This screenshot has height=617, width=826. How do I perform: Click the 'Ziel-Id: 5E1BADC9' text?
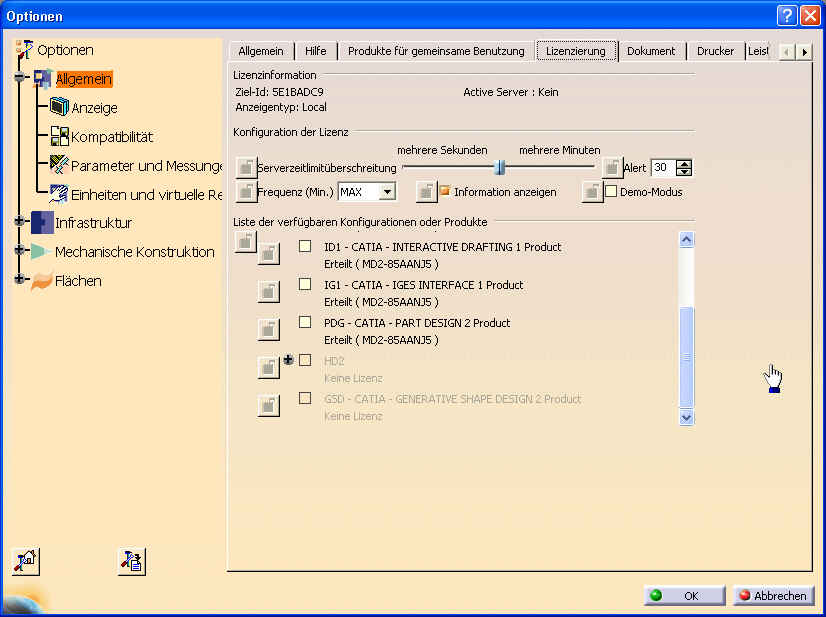tap(279, 92)
